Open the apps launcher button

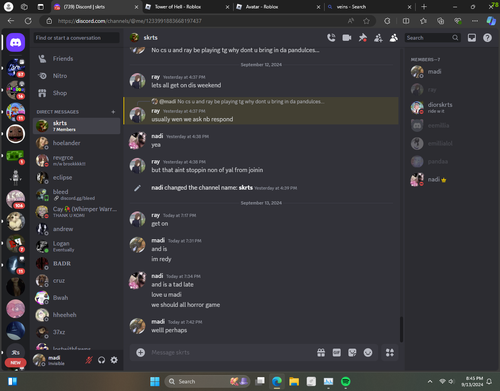[x=390, y=352]
